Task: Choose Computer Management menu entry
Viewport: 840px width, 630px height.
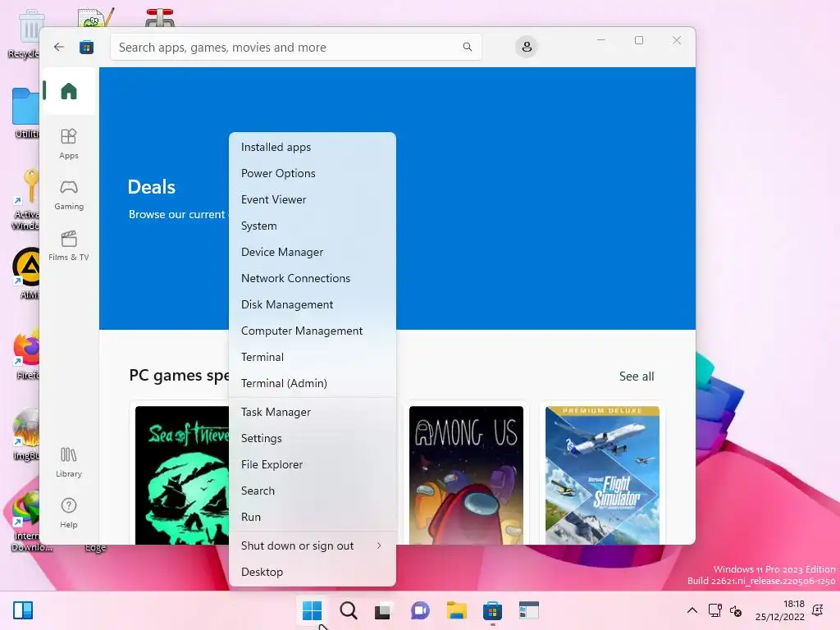Action: (313, 331)
